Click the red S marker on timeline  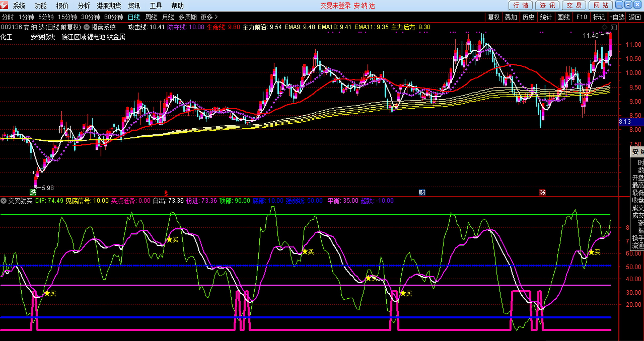(166, 193)
